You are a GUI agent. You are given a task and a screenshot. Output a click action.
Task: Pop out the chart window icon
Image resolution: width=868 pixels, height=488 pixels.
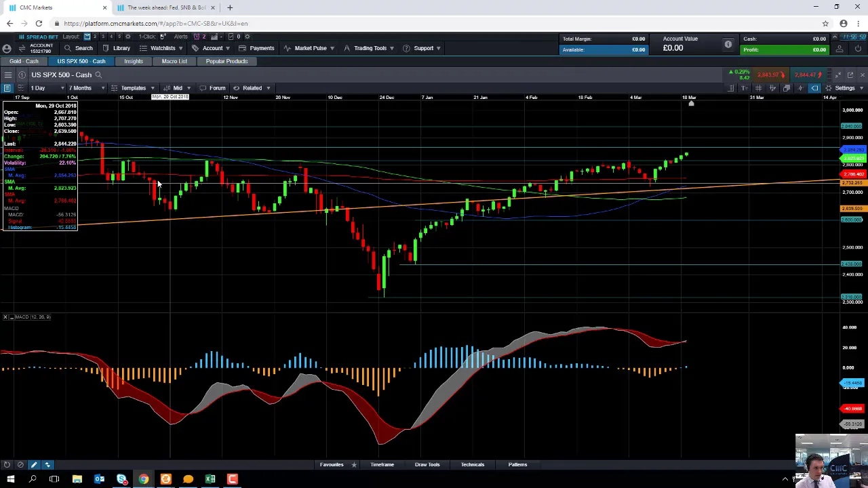850,75
